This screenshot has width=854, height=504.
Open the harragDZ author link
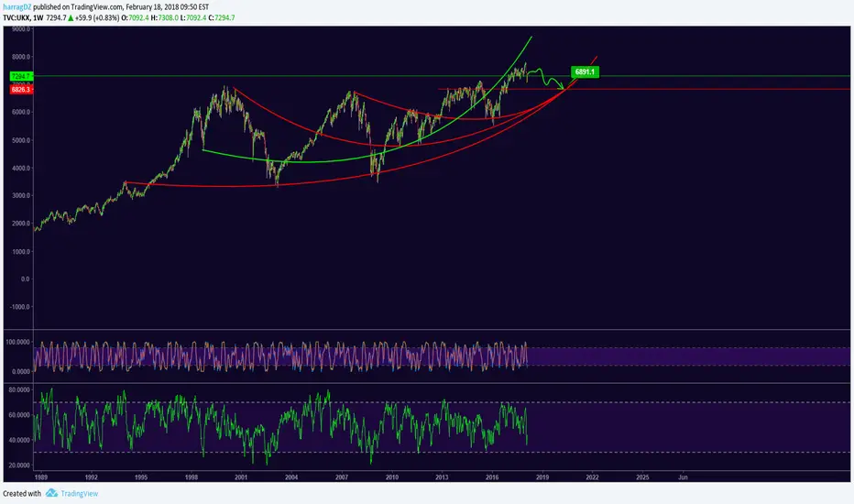[x=16, y=7]
